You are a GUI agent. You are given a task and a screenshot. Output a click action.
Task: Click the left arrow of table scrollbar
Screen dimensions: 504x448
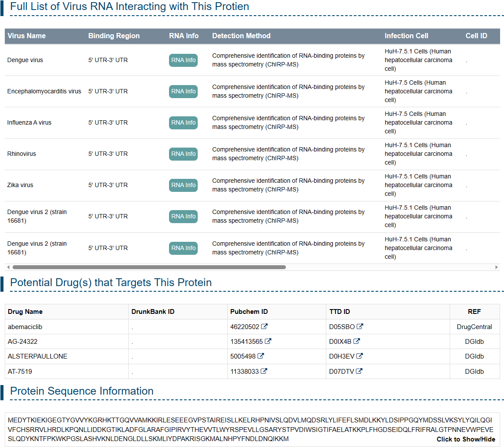(x=8, y=267)
